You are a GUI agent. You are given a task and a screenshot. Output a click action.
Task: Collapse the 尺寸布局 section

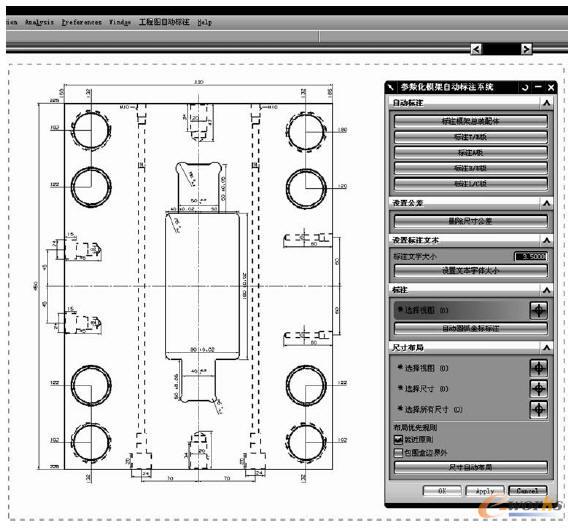pos(547,347)
